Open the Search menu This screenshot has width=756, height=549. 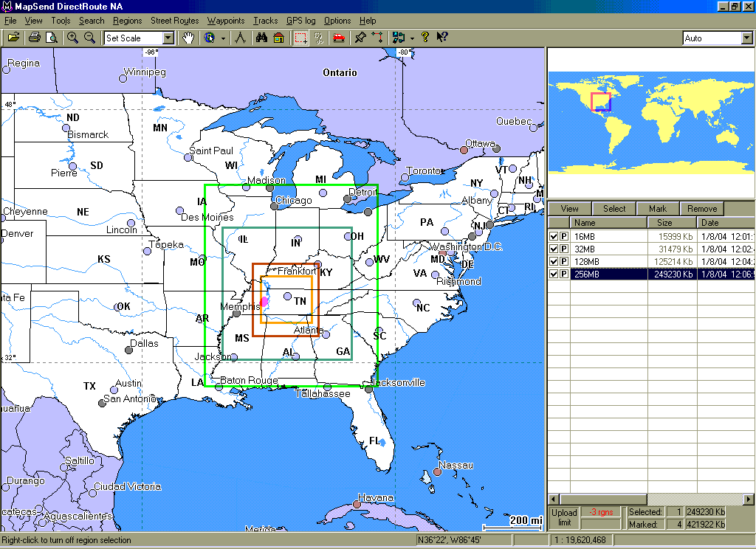[x=92, y=21]
